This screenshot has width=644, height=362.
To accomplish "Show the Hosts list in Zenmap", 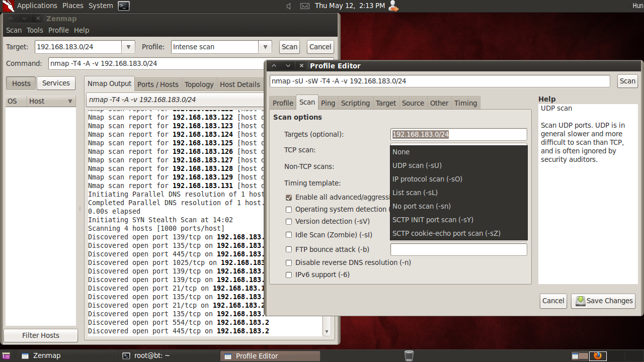I will [21, 83].
